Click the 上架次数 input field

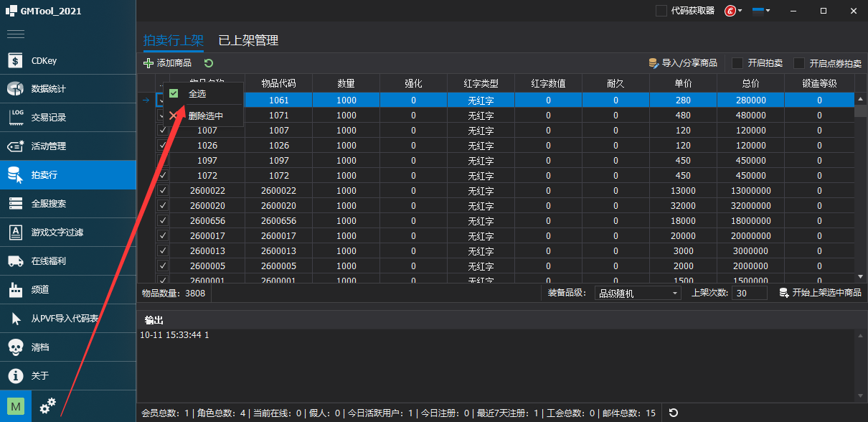coord(749,293)
